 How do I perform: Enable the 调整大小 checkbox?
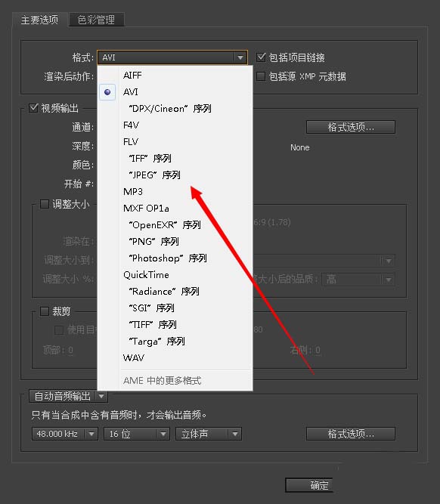pos(45,204)
